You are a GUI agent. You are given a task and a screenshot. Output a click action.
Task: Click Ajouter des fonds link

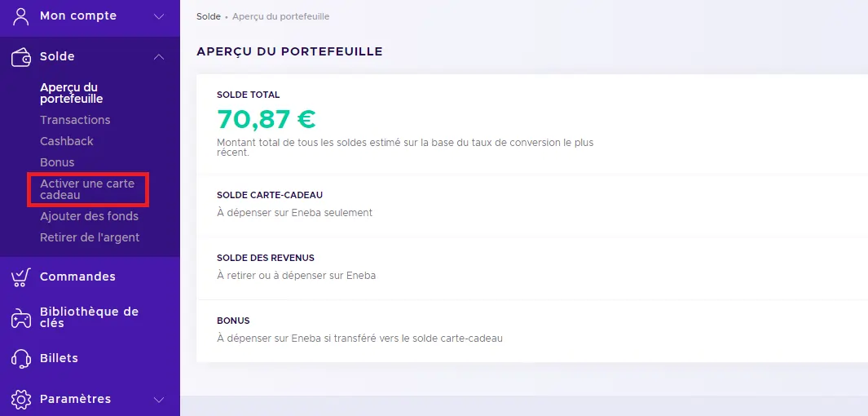point(89,216)
